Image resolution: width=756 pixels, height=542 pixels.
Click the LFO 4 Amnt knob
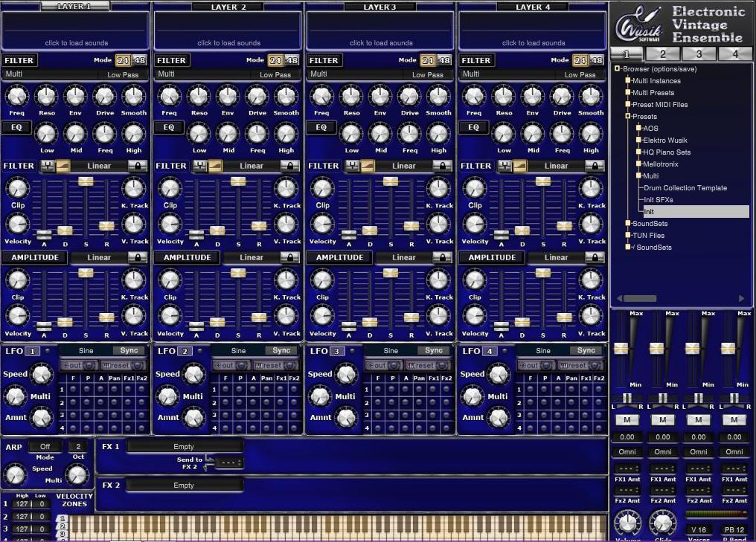pyautogui.click(x=499, y=417)
